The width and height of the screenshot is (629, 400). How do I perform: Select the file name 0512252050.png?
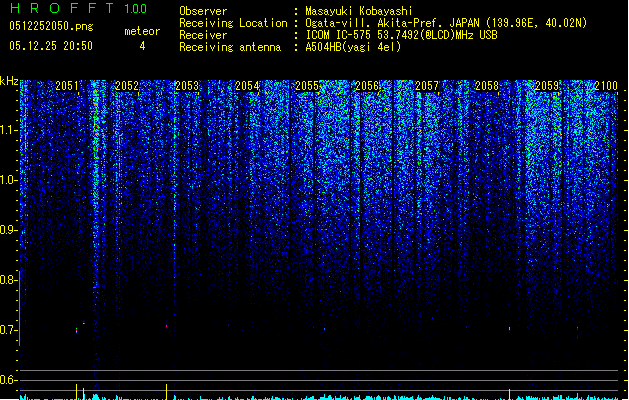(x=51, y=26)
